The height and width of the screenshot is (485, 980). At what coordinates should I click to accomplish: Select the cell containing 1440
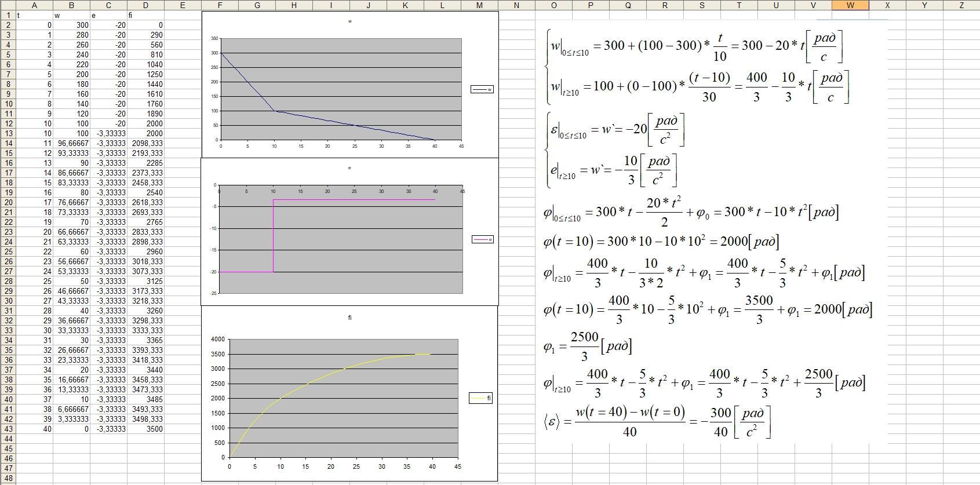[145, 84]
